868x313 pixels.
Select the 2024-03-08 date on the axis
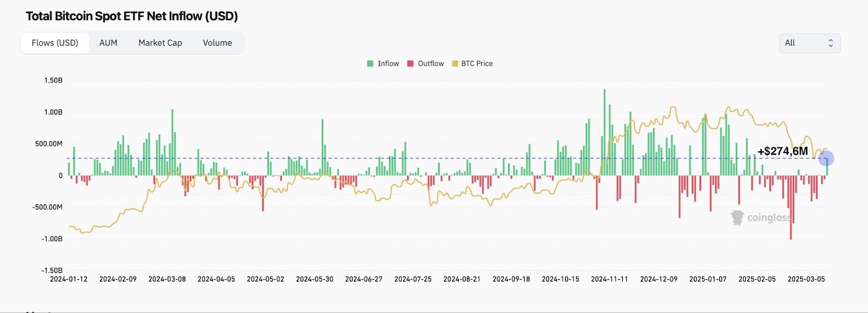coord(167,279)
